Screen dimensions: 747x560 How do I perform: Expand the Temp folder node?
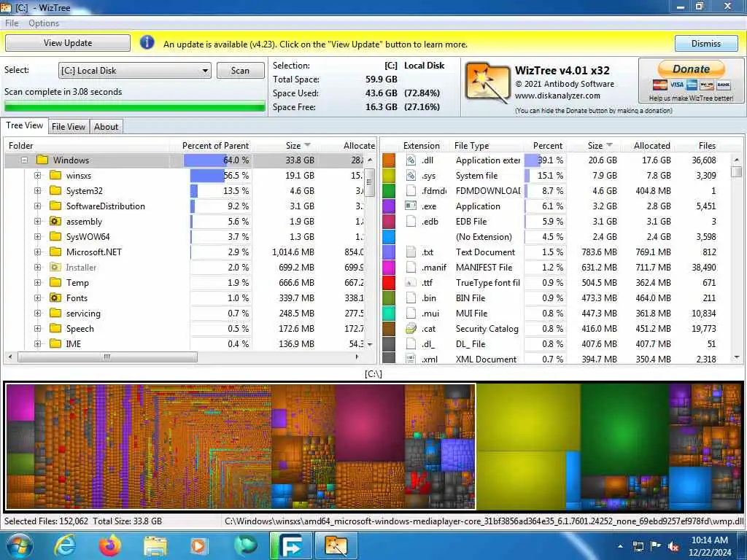[x=38, y=282]
